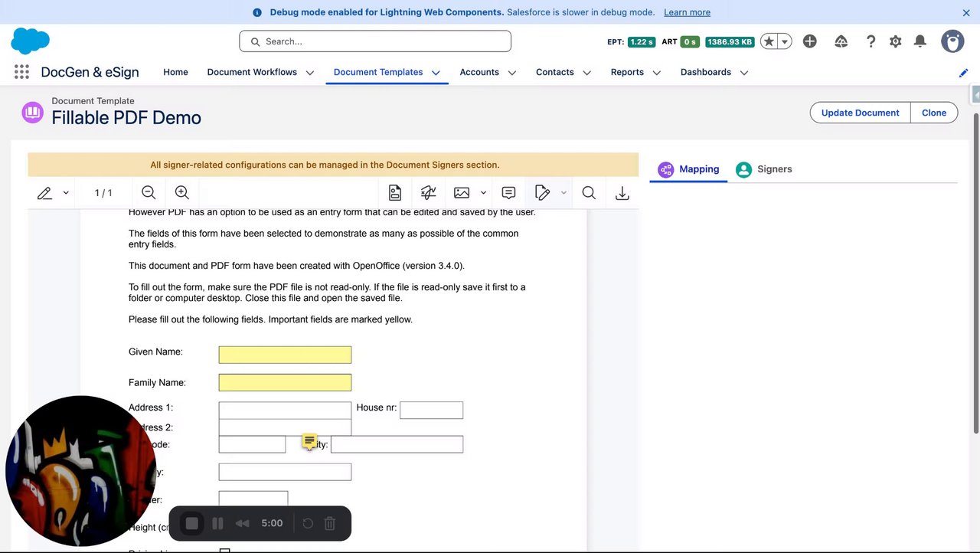This screenshot has width=980, height=553.
Task: Open Trailhead guidance icon
Action: [841, 41]
